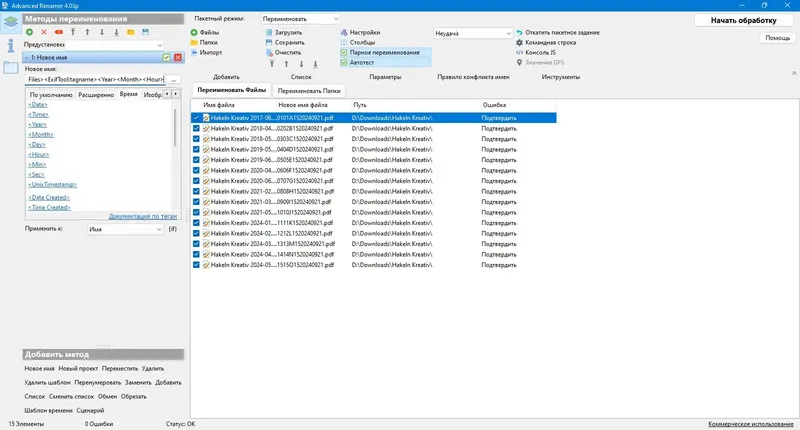The image size is (800, 430).
Task: Click the Помощь button
Action: [778, 38]
